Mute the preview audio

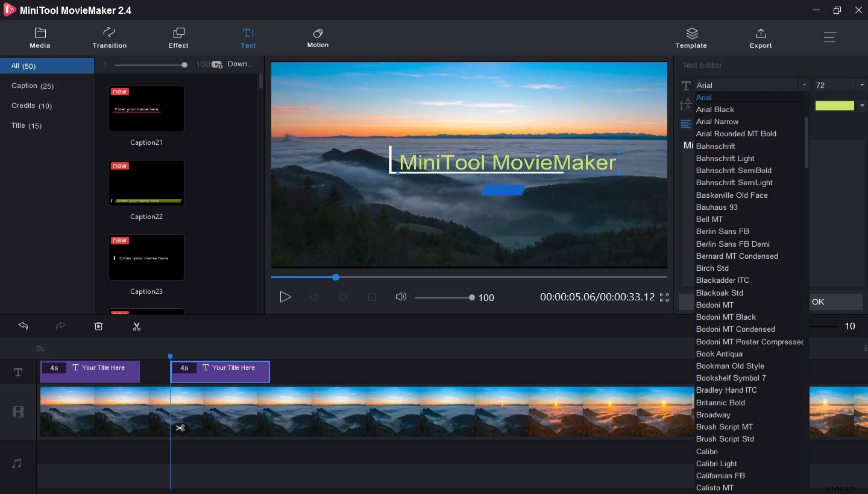click(401, 297)
